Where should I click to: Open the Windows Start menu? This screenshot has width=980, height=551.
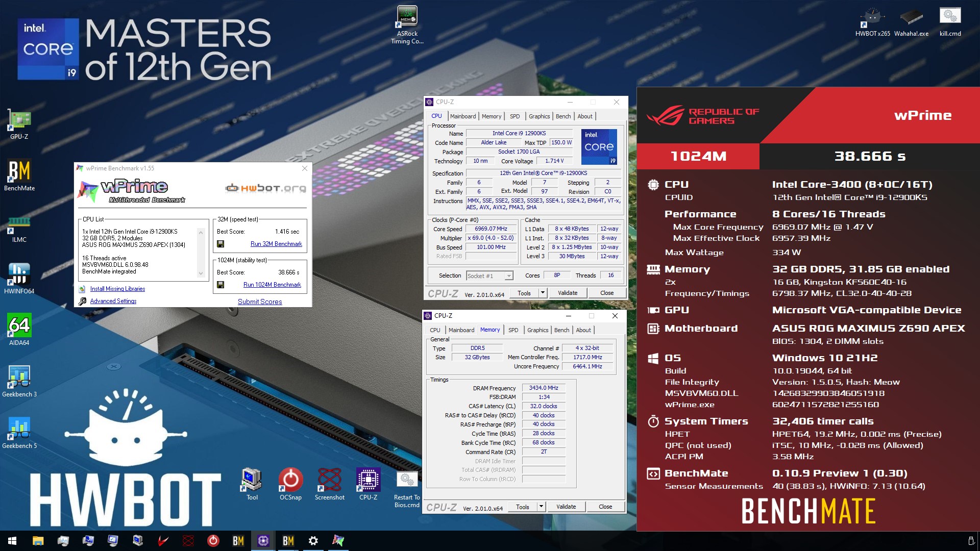click(12, 541)
